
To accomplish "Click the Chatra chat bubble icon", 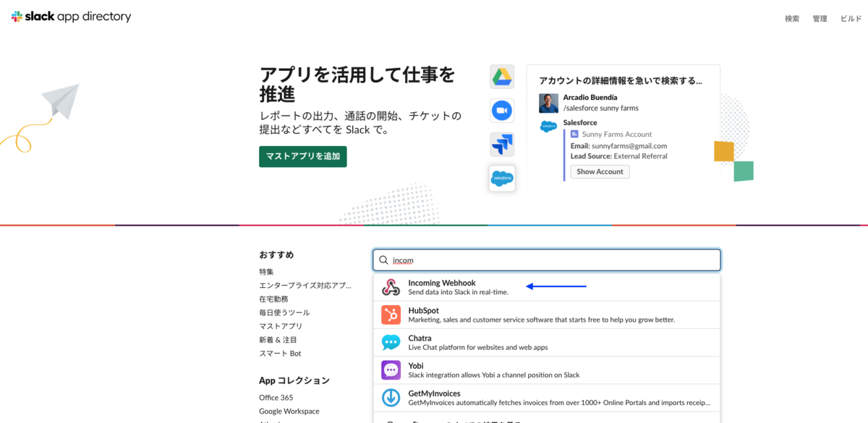I will [391, 343].
